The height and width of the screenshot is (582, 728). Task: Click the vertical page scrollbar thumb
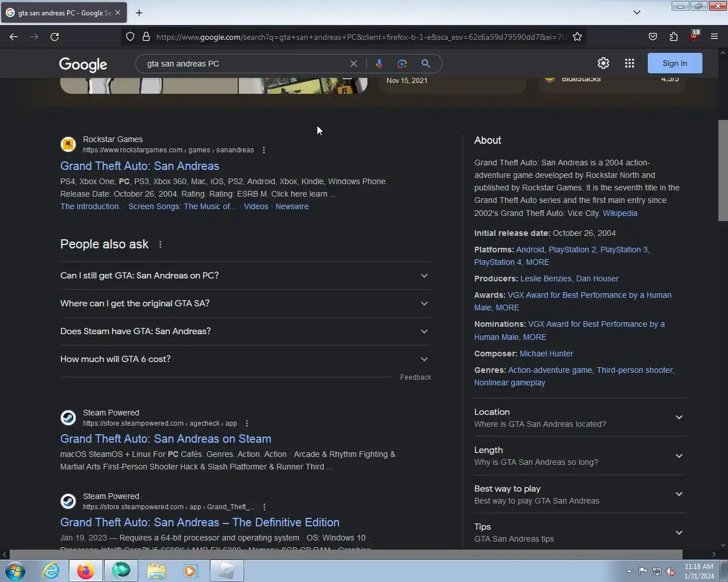tap(723, 171)
